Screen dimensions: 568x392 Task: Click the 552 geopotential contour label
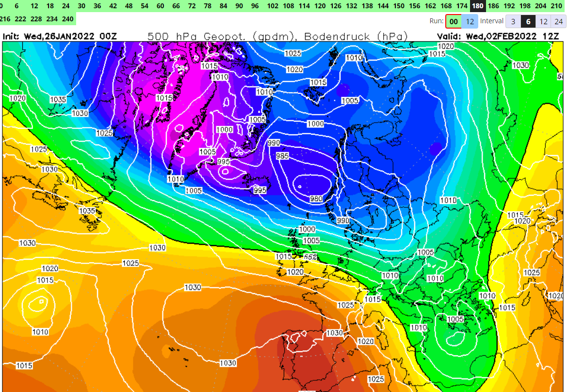point(309,256)
